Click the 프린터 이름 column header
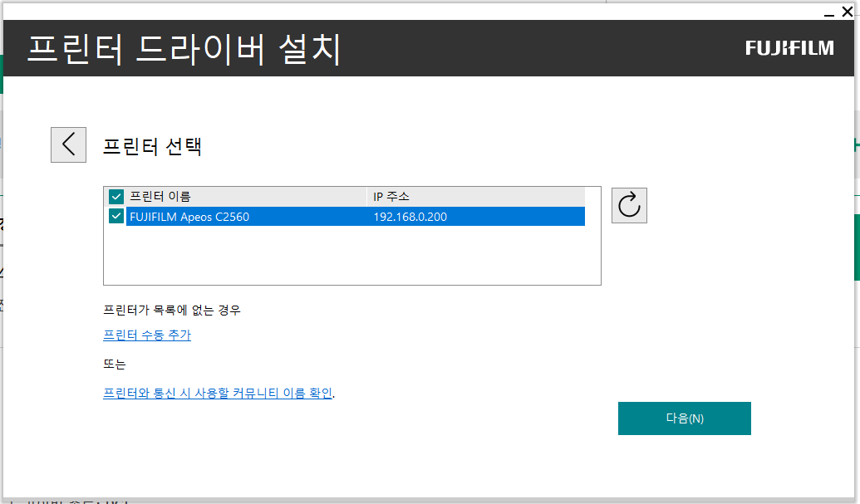Viewport: 860px width, 504px height. coord(247,196)
